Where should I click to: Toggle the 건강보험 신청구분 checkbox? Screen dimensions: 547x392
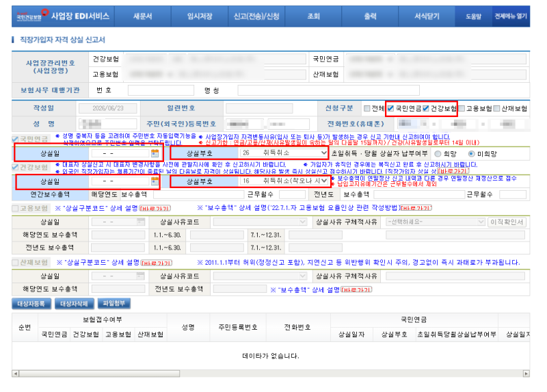tap(426, 109)
